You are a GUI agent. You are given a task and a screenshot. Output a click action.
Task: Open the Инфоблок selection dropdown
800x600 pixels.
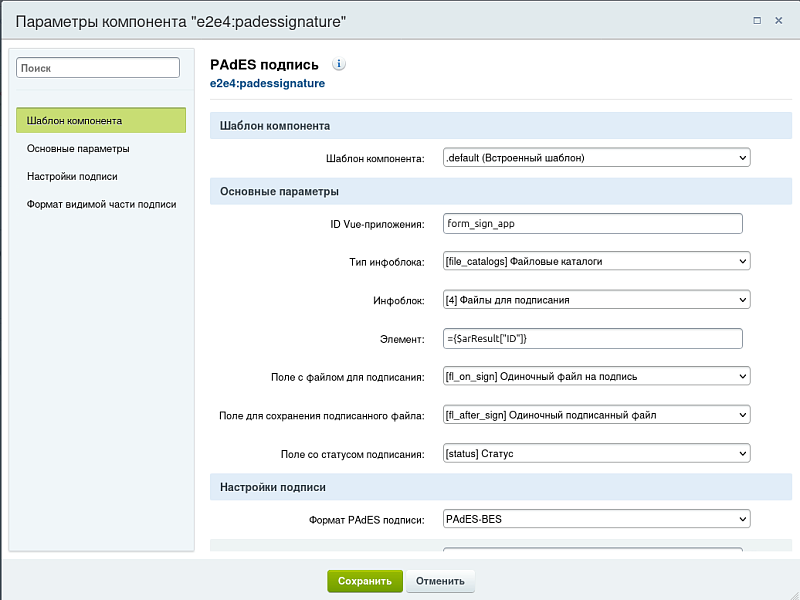tap(596, 300)
